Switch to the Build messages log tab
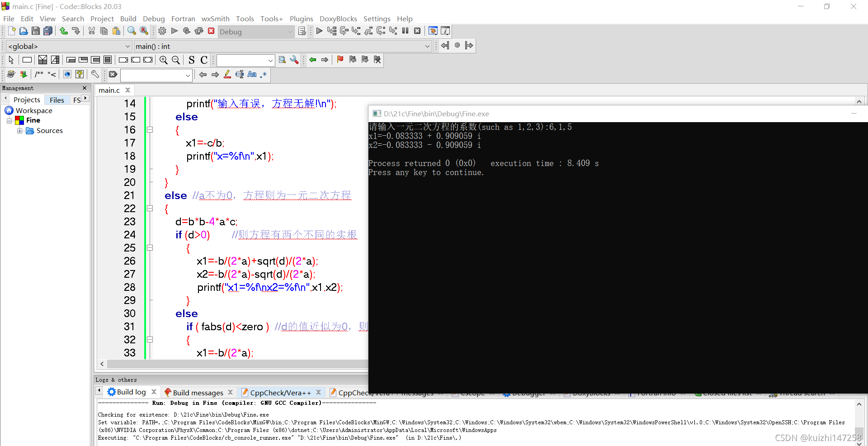This screenshot has height=446, width=868. coord(198,393)
